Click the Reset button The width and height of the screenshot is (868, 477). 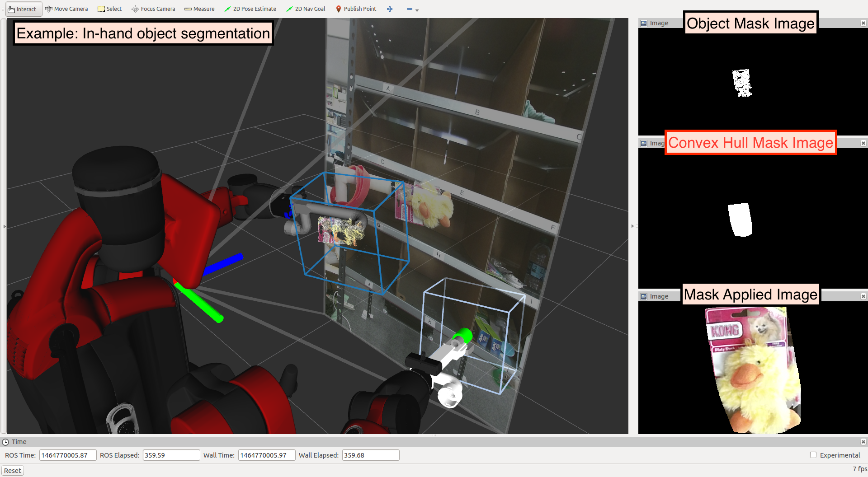click(13, 471)
